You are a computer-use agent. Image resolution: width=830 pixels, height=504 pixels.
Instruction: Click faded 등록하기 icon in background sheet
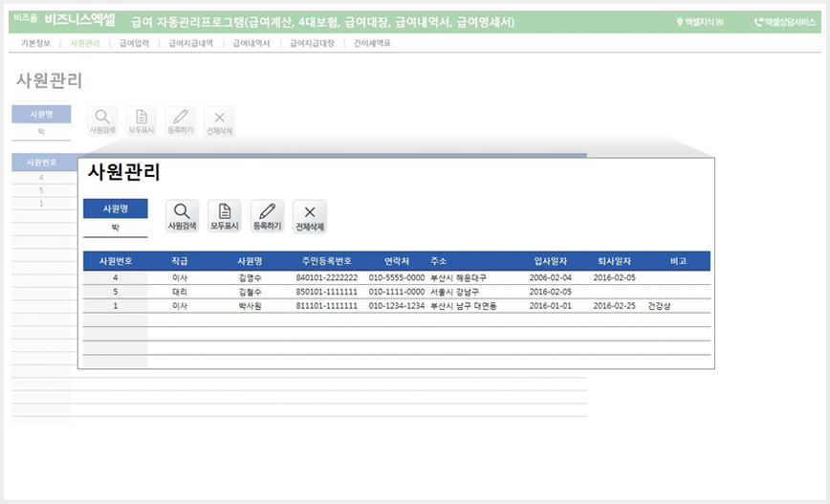[x=181, y=121]
